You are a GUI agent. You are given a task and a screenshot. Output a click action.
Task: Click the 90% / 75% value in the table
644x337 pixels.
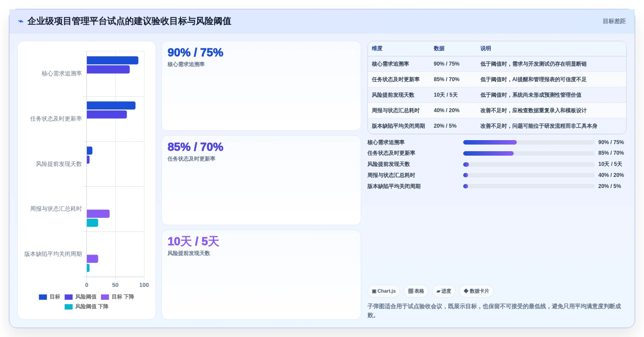point(447,64)
